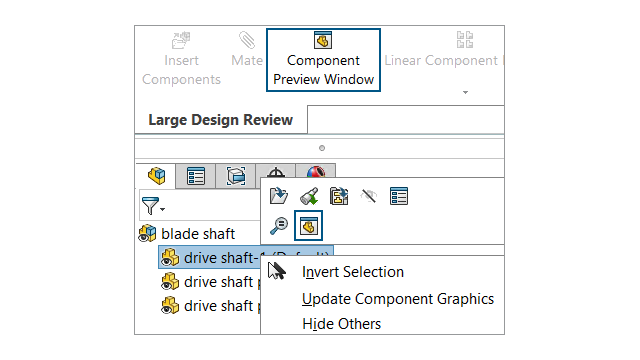Image resolution: width=640 pixels, height=360 pixels.
Task: Click the Linear Component Pattern icon
Action: click(465, 40)
